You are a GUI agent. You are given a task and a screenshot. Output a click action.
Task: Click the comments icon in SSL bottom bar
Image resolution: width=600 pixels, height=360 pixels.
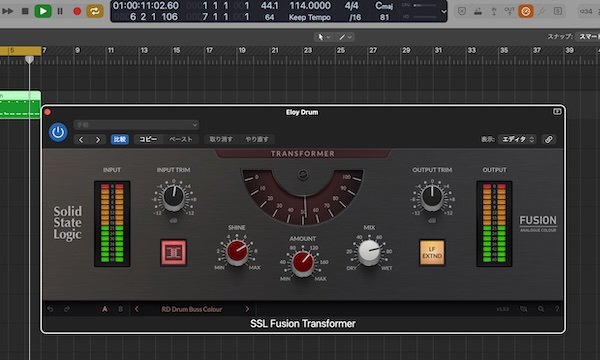pyautogui.click(x=523, y=309)
